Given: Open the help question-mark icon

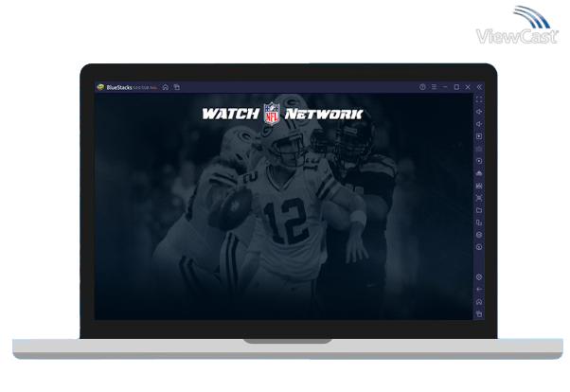Looking at the screenshot, I should pos(422,87).
